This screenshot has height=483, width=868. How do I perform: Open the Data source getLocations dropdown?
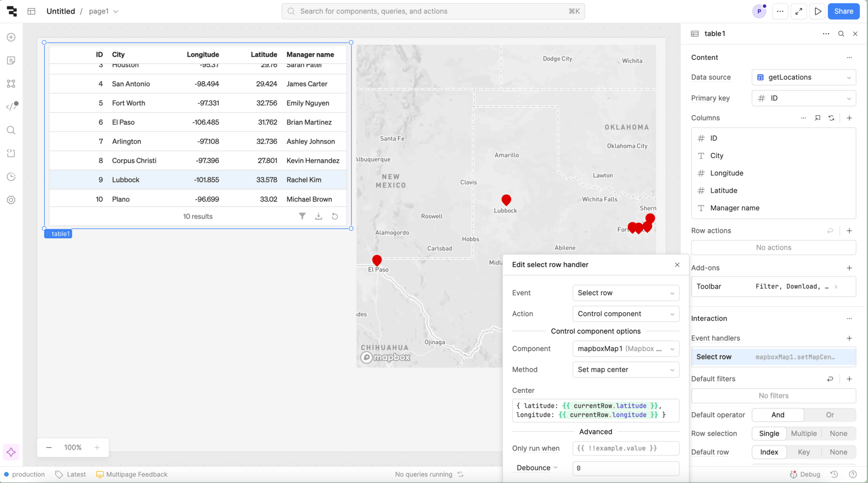[804, 77]
